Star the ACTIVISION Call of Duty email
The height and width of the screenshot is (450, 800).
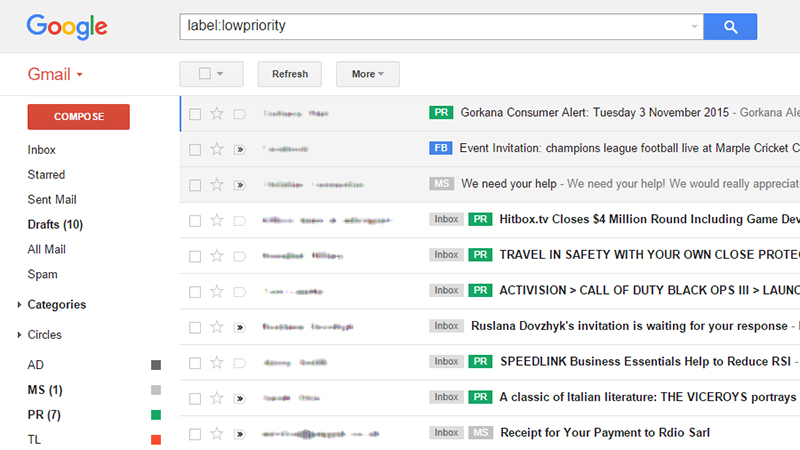(x=217, y=291)
